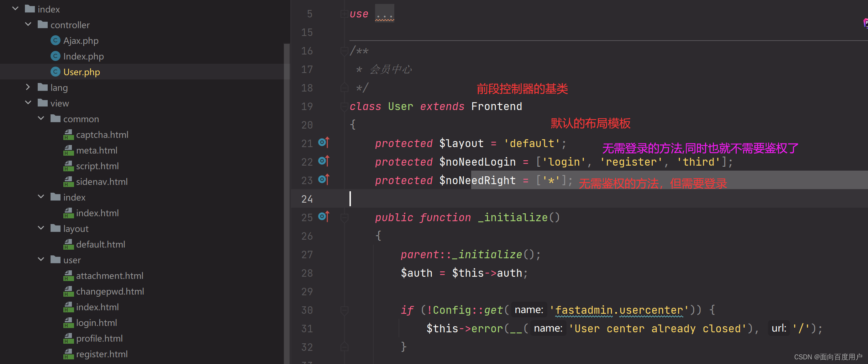Collapse the common folder
Screen dimensions: 868x364
tap(41, 118)
